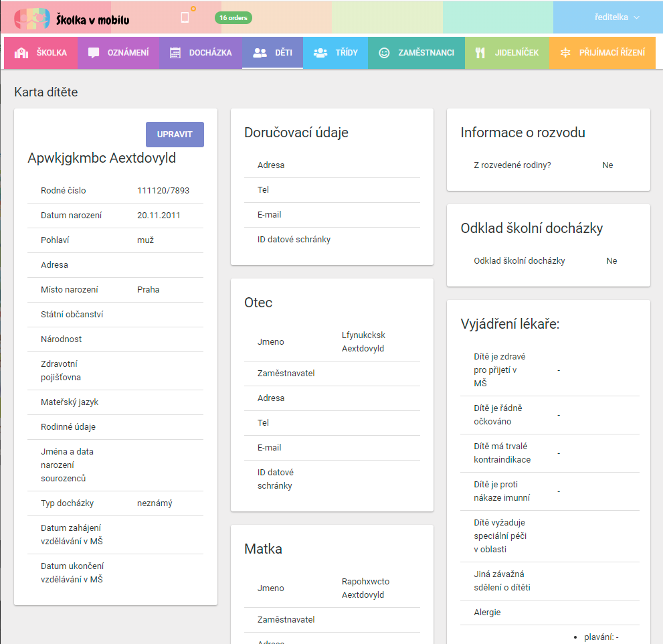Click the Odklad školní docházky Ne value
Image resolution: width=663 pixels, height=644 pixels.
(611, 261)
